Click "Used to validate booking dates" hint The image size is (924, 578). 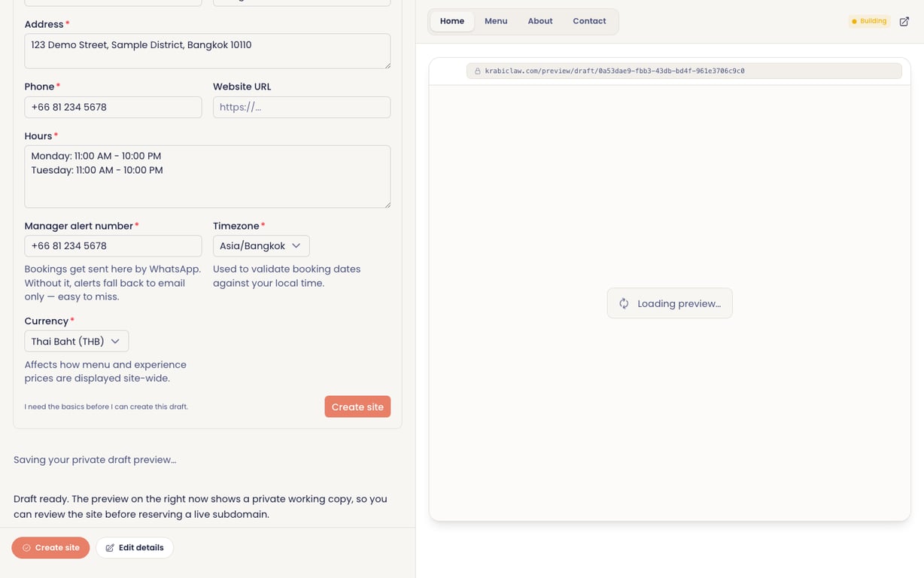287,275
